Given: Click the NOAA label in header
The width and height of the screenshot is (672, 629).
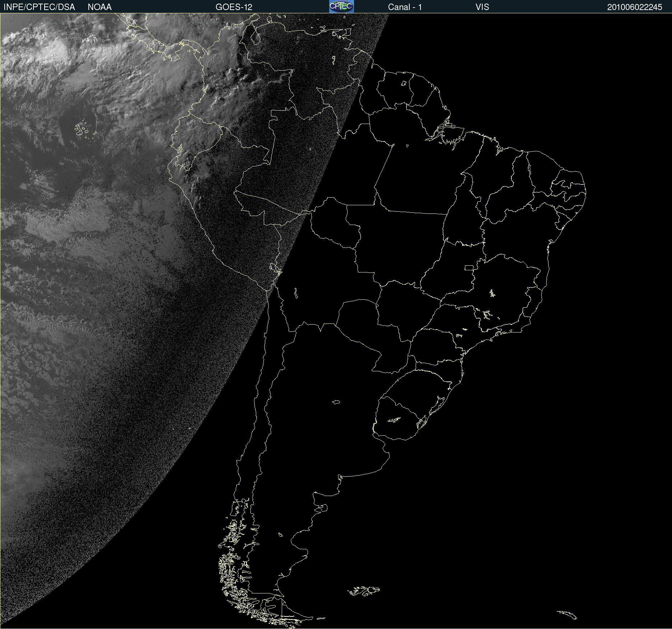Looking at the screenshot, I should click(x=100, y=7).
